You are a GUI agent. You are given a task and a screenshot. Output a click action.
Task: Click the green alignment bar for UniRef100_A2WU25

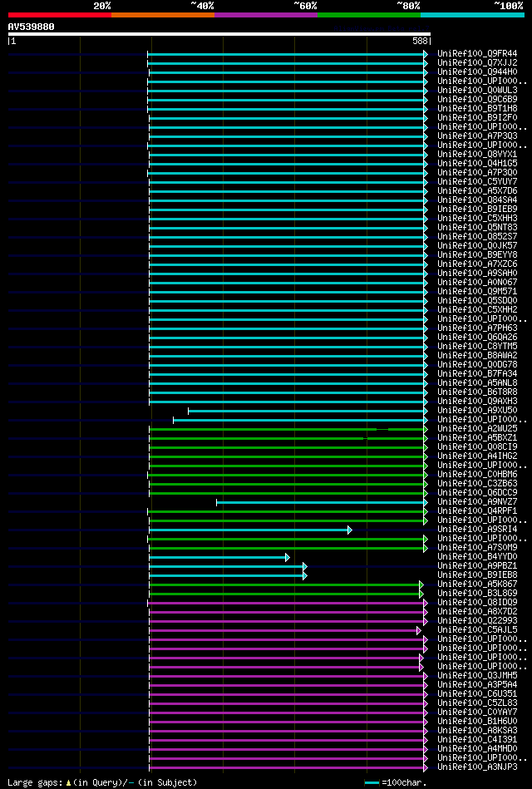click(287, 429)
